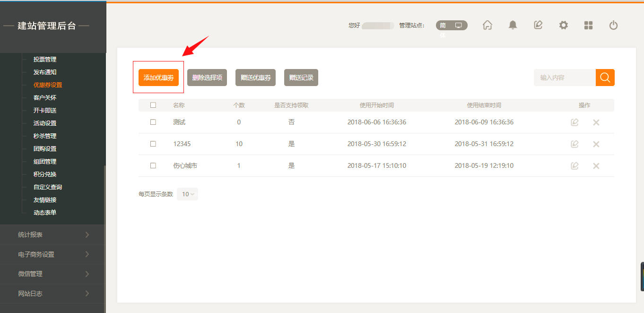Screen dimensions: 644x313
Task: Delete the 伤心城市 coupon row
Action: tap(596, 166)
